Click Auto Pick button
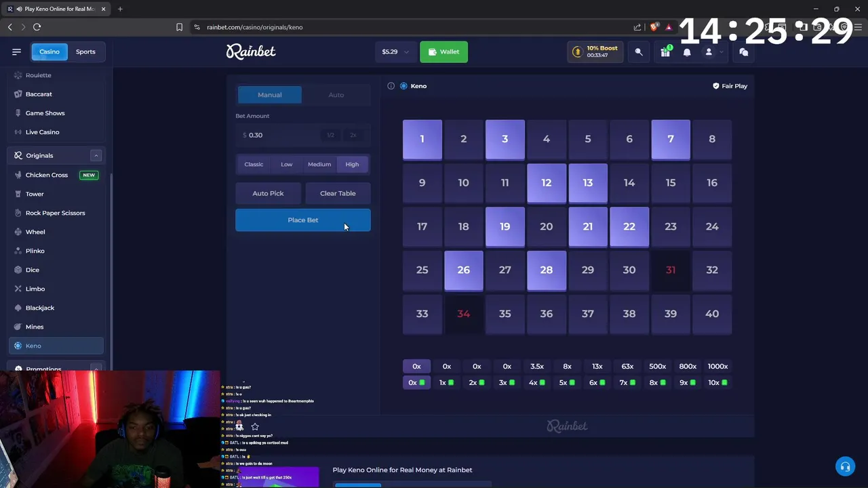Image resolution: width=868 pixels, height=488 pixels. coord(268,193)
